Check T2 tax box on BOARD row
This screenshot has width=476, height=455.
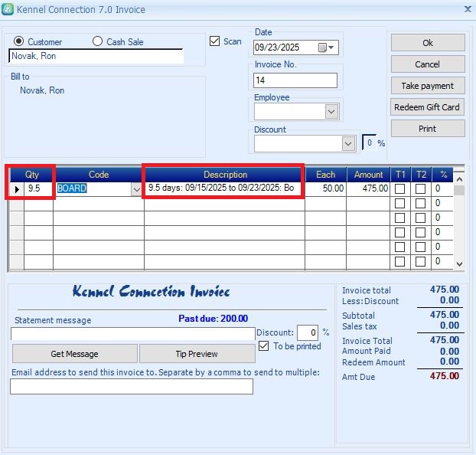click(420, 188)
